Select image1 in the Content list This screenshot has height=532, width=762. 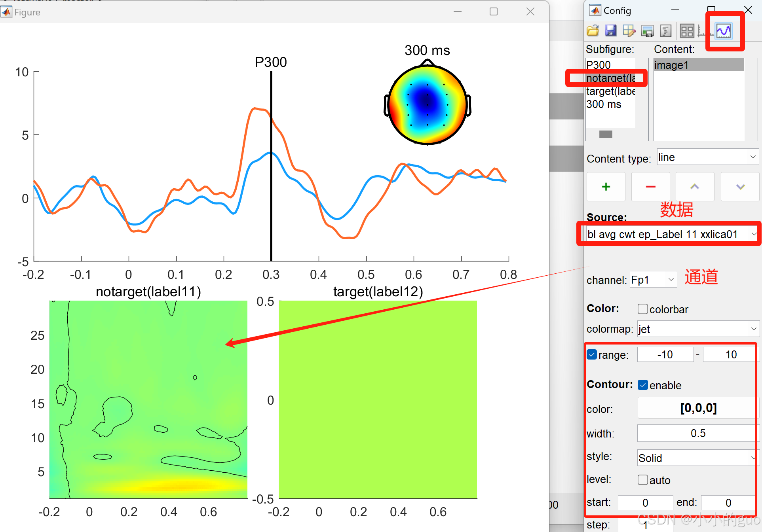699,65
